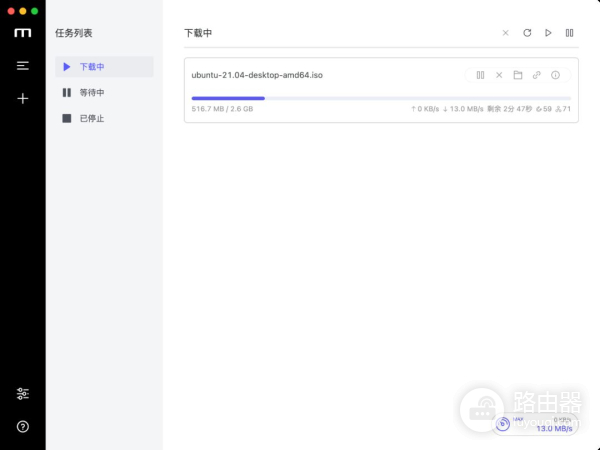
Task: Click the 59 count in task row
Action: 544,109
